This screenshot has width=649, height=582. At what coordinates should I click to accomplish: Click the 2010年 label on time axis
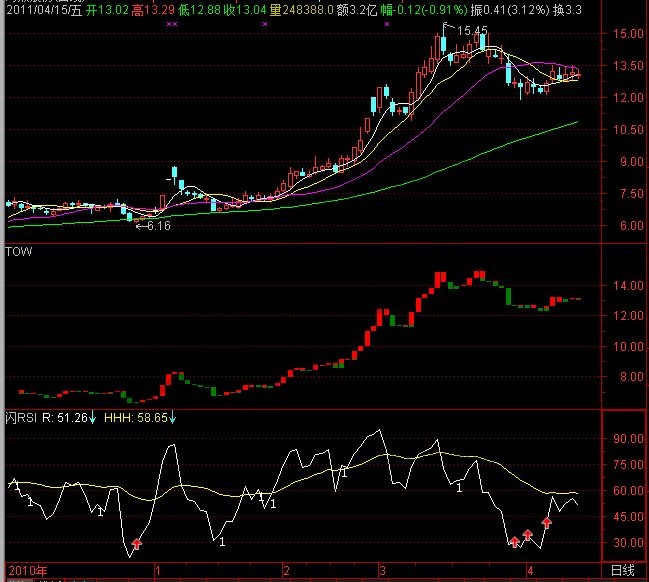(x=27, y=571)
